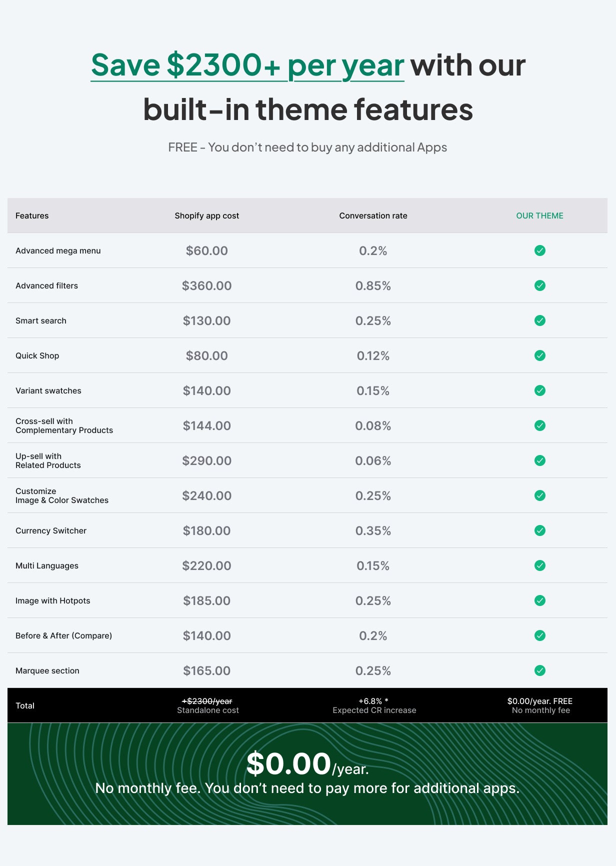Click the "Save $2300+ per year" underlined heading
616x866 pixels.
247,66
